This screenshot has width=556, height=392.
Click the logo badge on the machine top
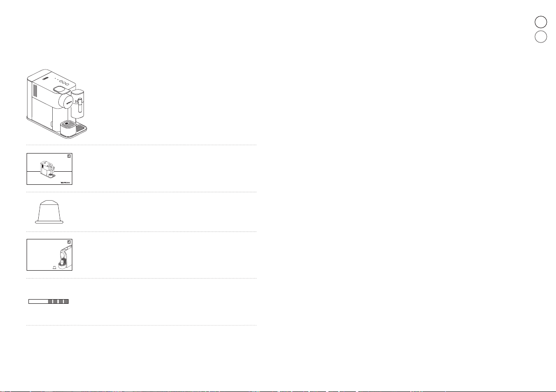pyautogui.click(x=45, y=79)
